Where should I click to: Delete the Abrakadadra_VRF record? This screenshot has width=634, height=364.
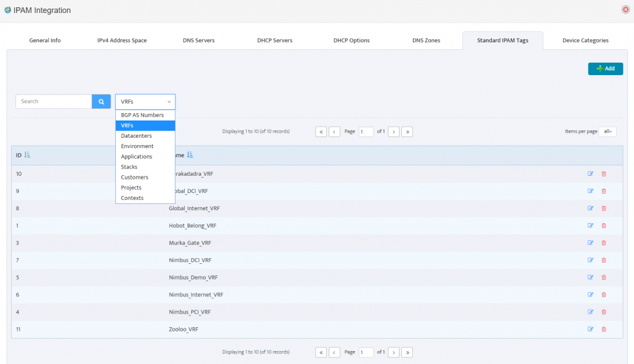603,174
